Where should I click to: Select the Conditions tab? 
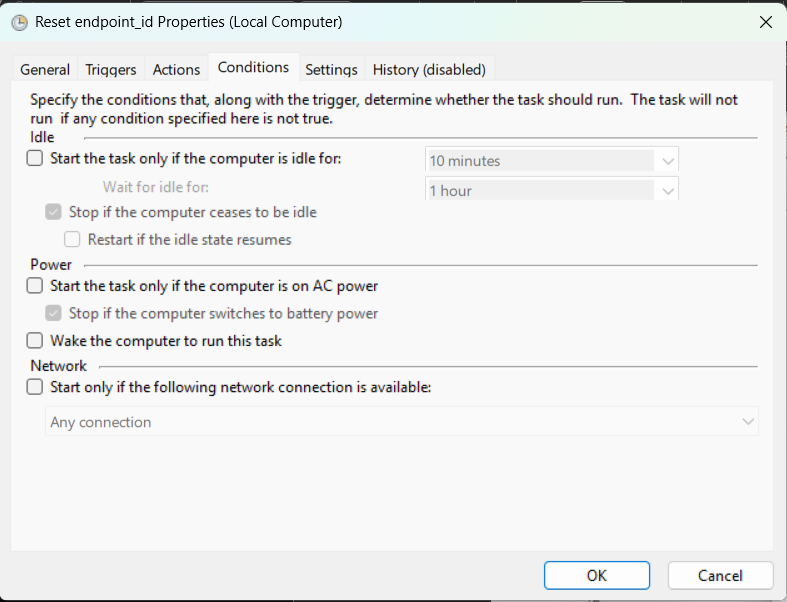tap(253, 68)
